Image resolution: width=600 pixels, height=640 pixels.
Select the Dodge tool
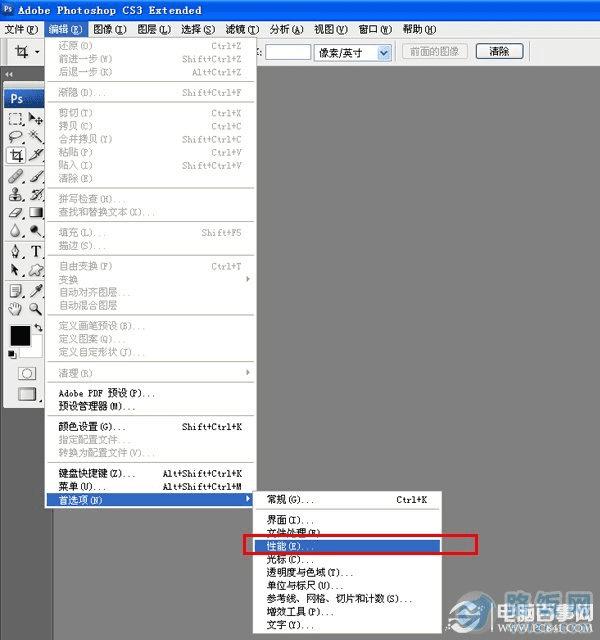36,231
